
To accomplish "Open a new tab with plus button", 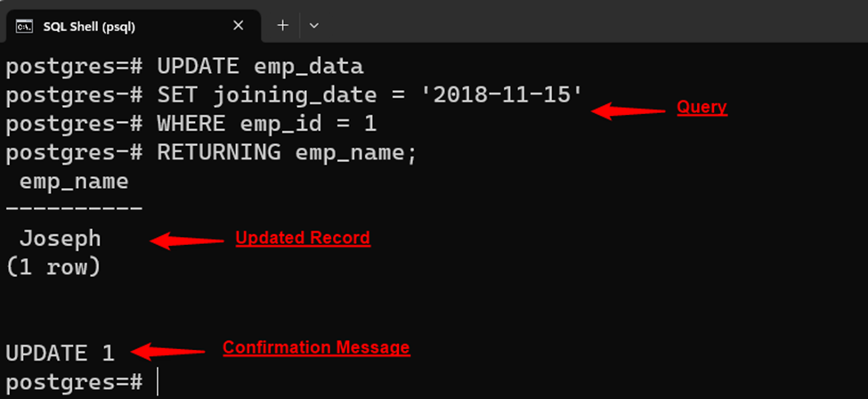I will point(283,26).
